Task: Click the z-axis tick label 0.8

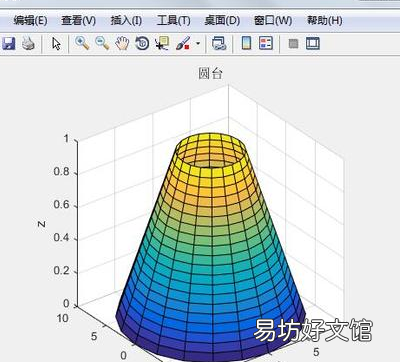Action: (x=61, y=172)
